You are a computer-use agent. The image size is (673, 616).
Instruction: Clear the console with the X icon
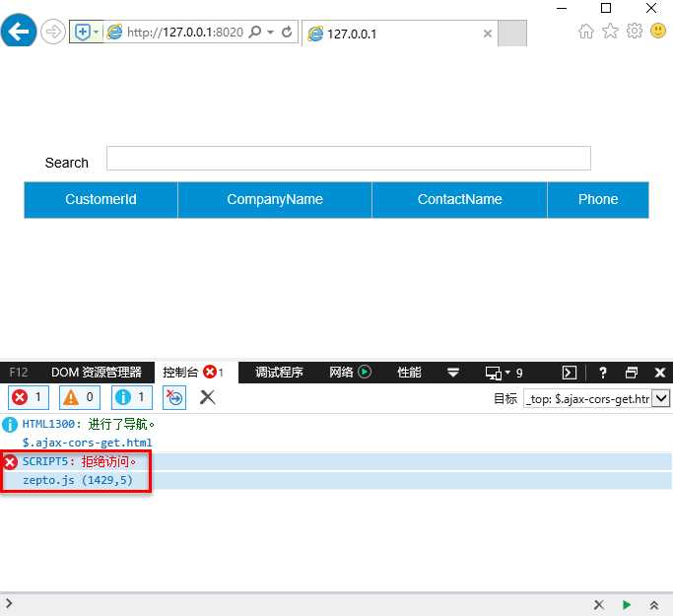point(207,397)
